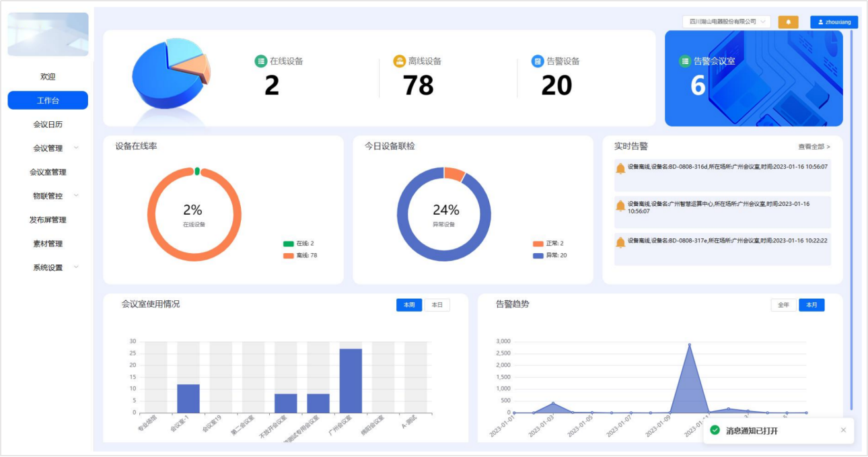Expand the 物联管控 sidebar menu
Image resolution: width=868 pixels, height=457 pixels.
[x=48, y=196]
